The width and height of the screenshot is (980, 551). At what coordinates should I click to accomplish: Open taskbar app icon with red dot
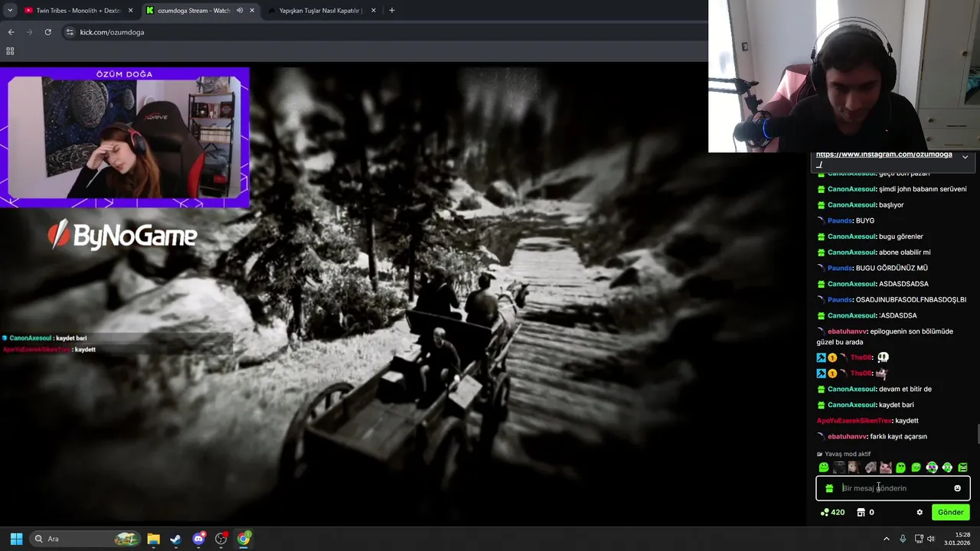tap(221, 539)
